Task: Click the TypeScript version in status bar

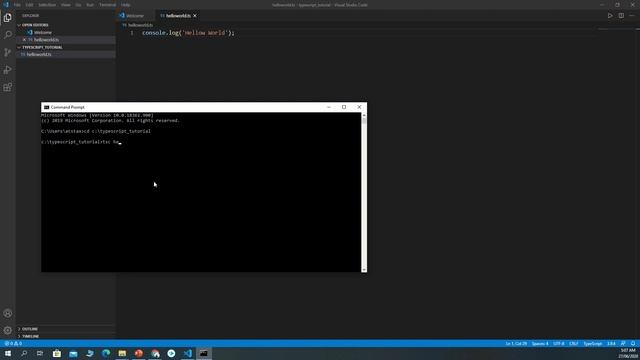Action: (x=611, y=344)
